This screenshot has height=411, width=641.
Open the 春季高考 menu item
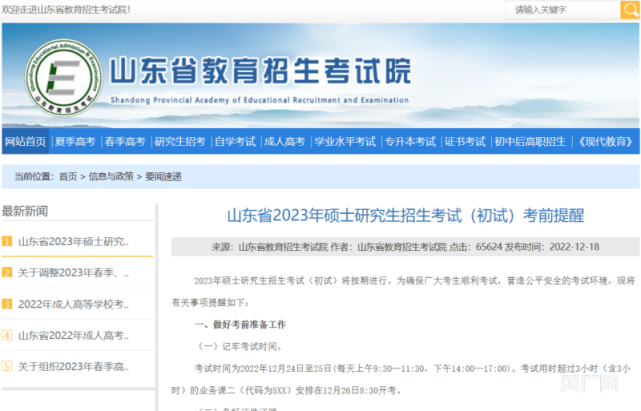click(125, 141)
